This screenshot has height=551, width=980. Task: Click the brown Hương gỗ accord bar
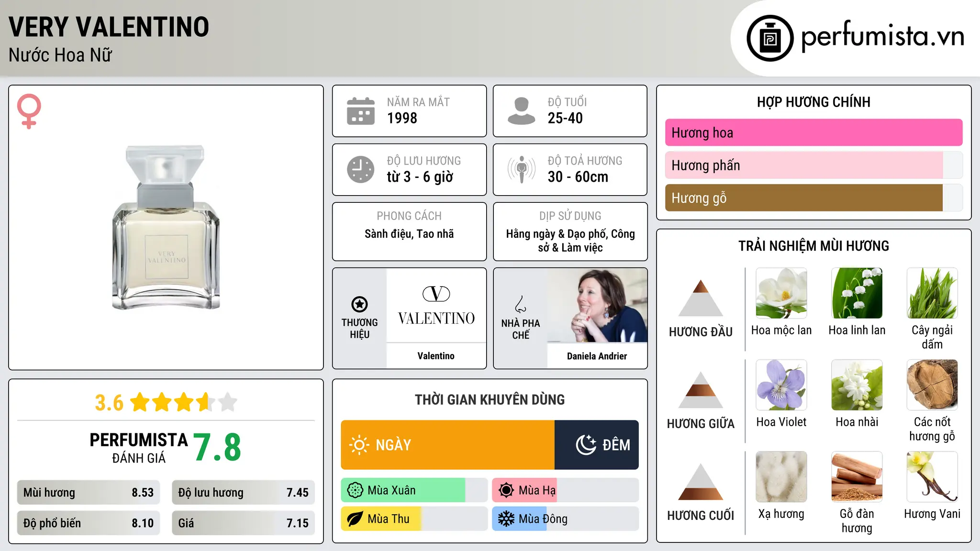(814, 198)
